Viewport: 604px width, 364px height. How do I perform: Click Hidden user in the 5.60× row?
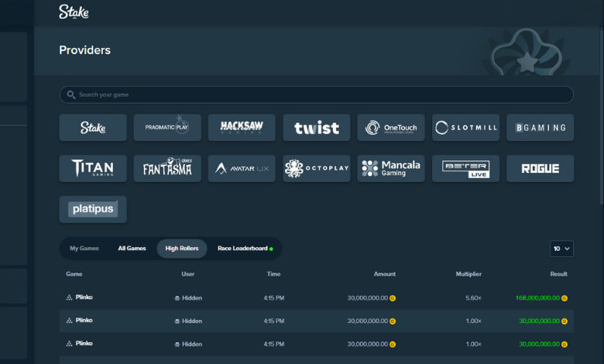point(192,297)
